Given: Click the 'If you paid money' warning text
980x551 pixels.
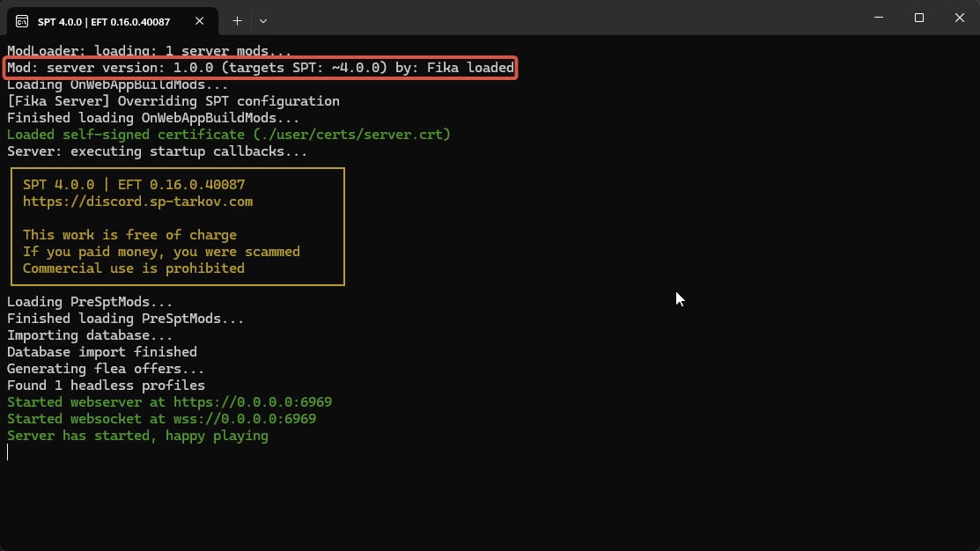Looking at the screenshot, I should pos(161,252).
